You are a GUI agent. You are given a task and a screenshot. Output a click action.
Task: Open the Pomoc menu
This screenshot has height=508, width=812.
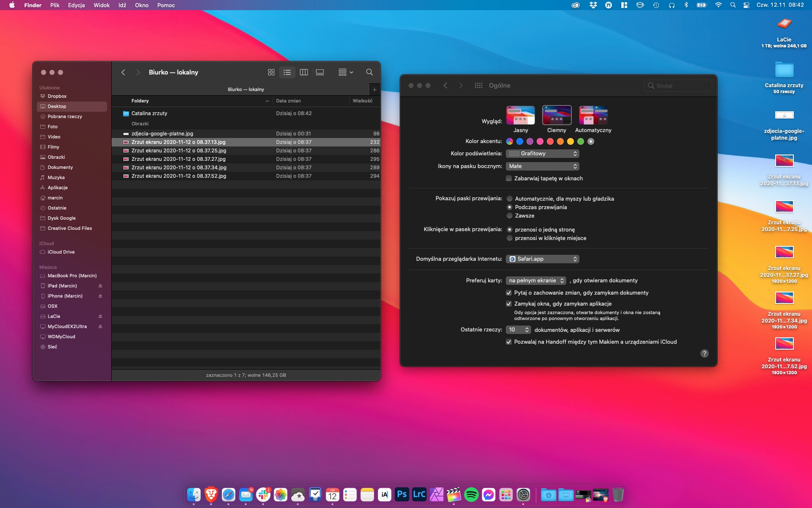166,5
